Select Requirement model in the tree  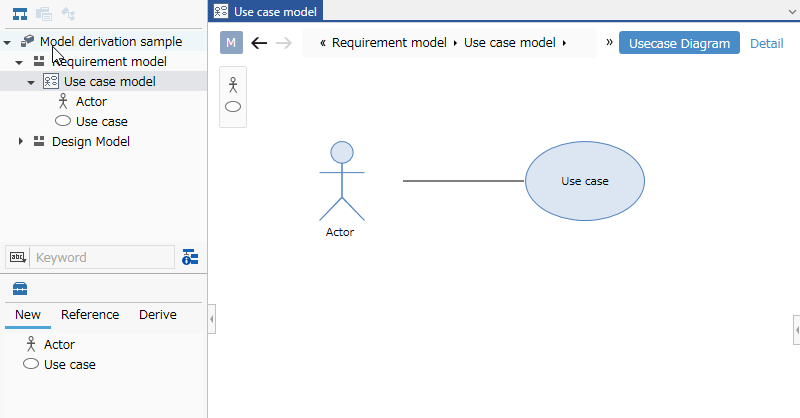coord(109,61)
